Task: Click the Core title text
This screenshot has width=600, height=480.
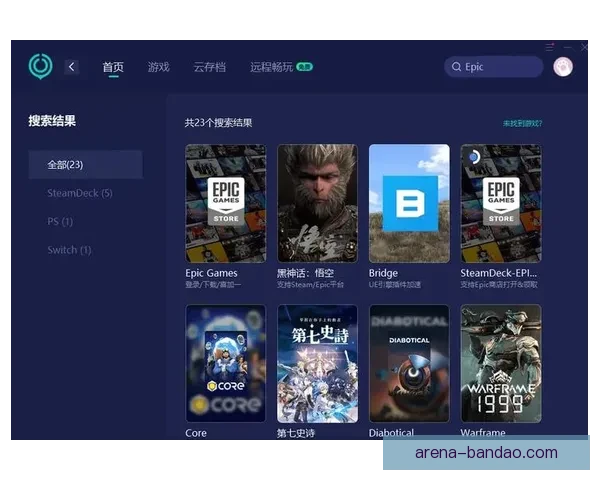Action: (x=196, y=433)
